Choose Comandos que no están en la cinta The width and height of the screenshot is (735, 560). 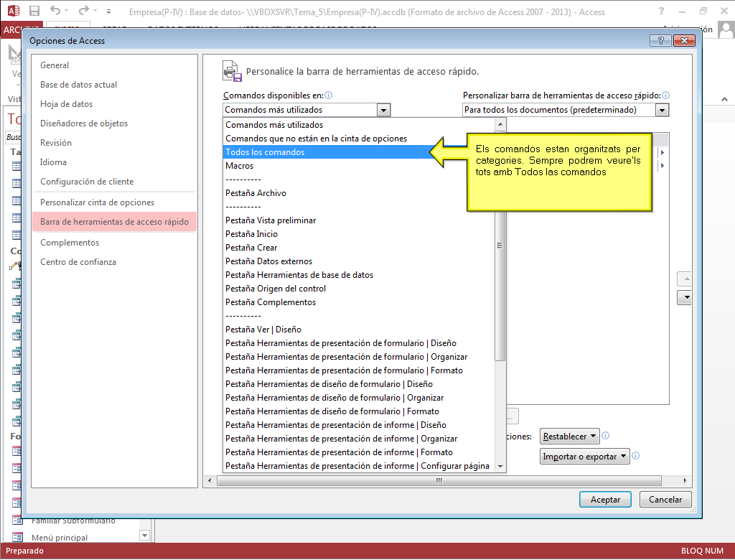click(x=359, y=139)
